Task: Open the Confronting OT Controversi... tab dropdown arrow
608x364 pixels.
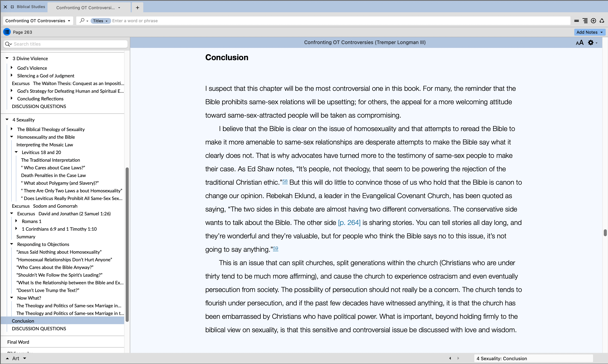Action: (x=119, y=8)
